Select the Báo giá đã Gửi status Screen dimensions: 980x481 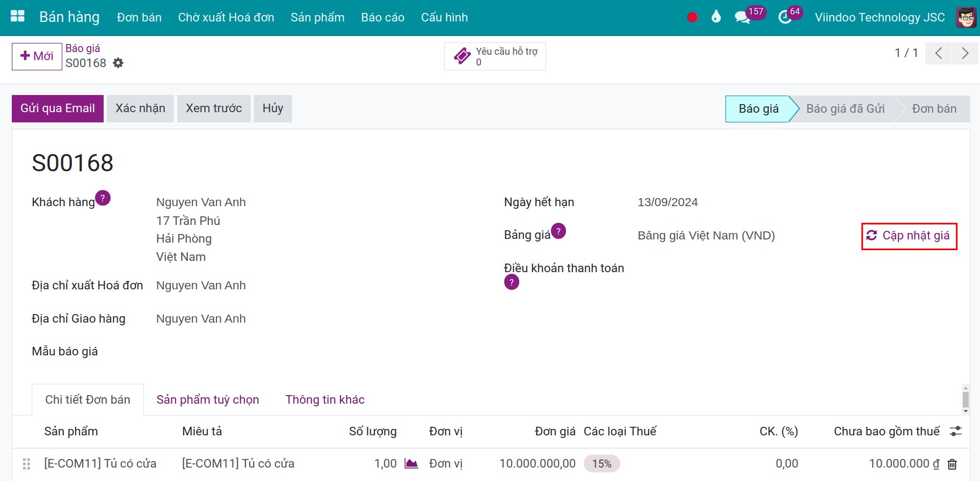click(845, 109)
